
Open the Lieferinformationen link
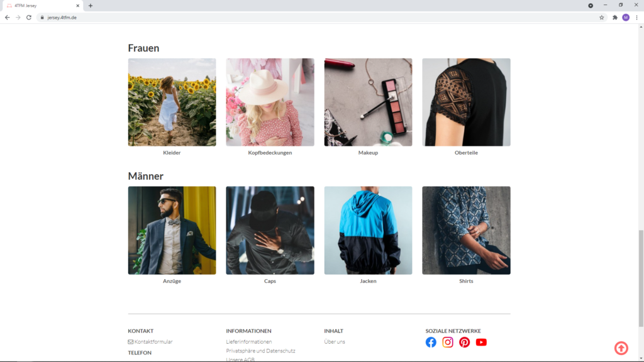249,342
